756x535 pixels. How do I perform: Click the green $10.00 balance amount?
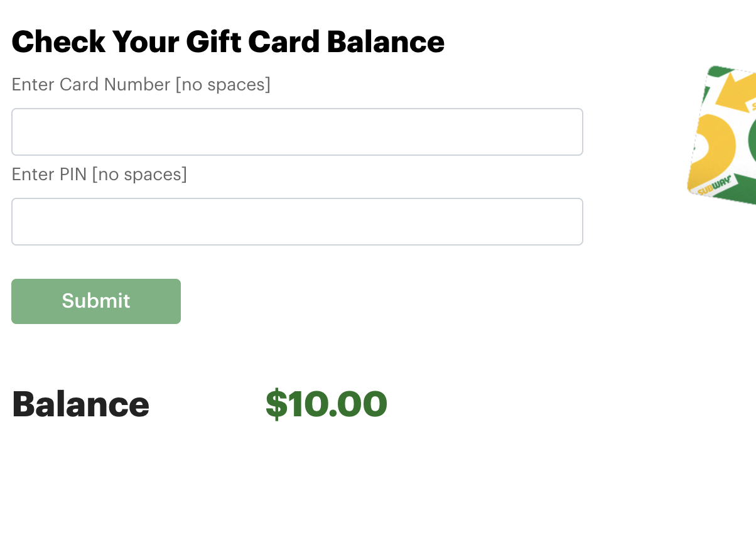(327, 404)
